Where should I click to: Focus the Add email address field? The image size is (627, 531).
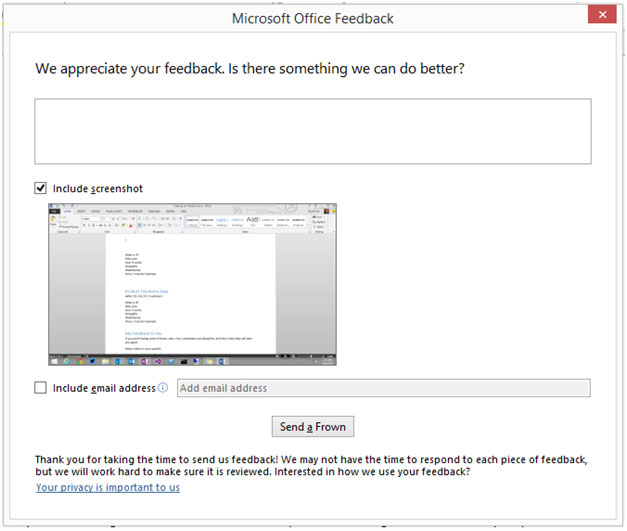point(383,388)
